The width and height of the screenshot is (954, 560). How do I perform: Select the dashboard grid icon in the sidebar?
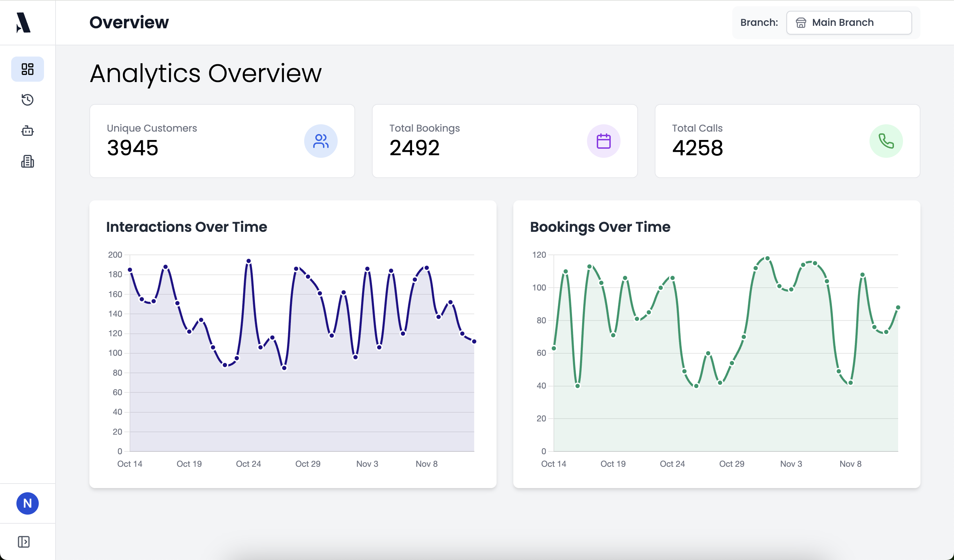point(27,69)
